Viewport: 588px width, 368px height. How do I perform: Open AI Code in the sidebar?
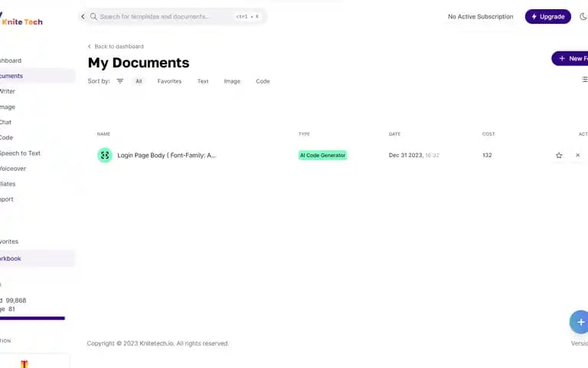[6, 138]
